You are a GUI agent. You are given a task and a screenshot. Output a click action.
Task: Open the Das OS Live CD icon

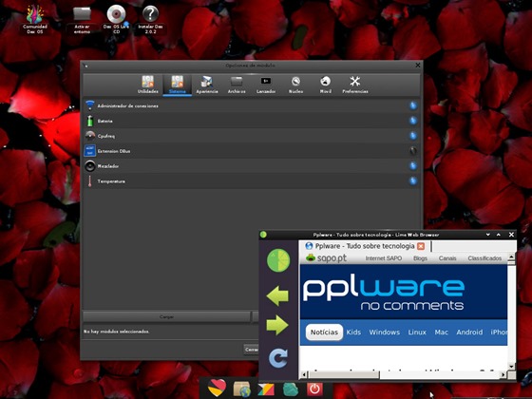(116, 19)
